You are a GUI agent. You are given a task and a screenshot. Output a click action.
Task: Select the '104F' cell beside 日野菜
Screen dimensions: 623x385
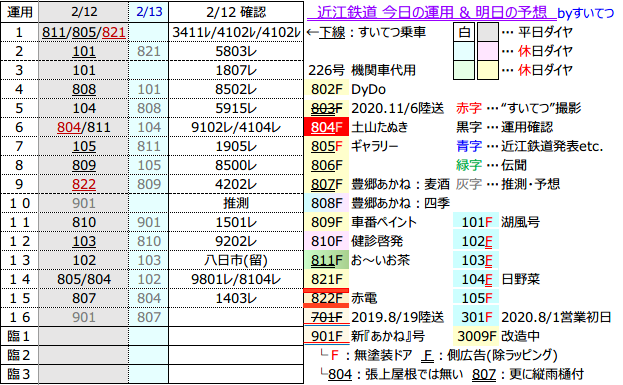476,279
